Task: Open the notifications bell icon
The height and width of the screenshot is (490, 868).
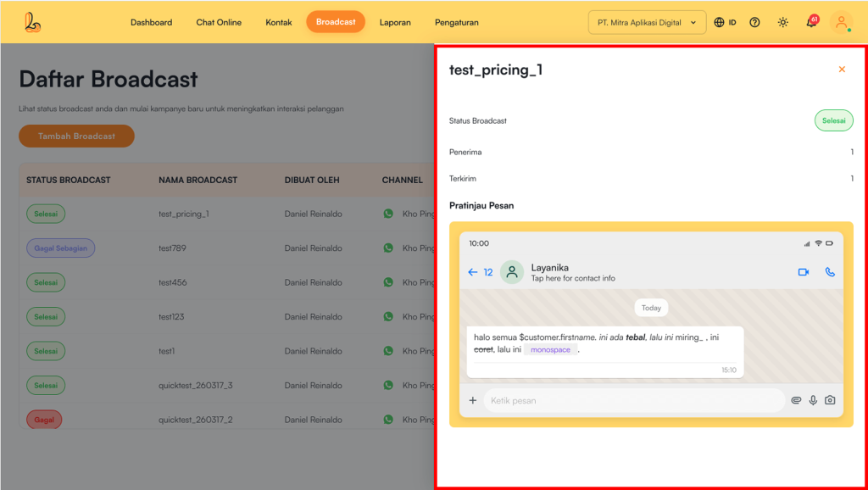Action: 811,22
